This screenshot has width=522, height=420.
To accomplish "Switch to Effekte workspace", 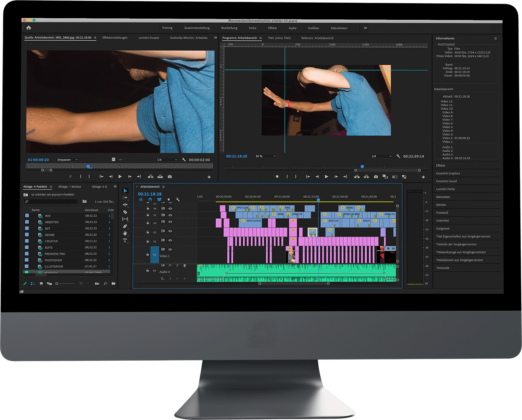I will pyautogui.click(x=272, y=28).
